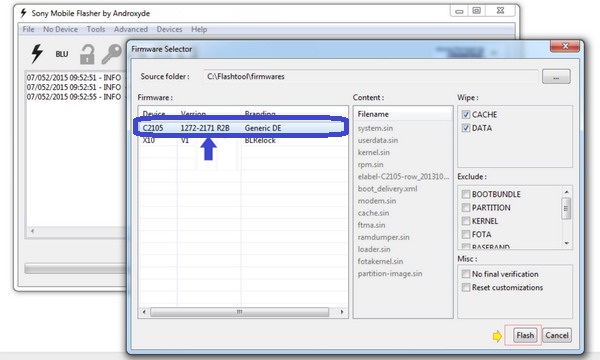The width and height of the screenshot is (600, 360).
Task: Enable exclude FOTA checkbox
Action: pos(466,234)
